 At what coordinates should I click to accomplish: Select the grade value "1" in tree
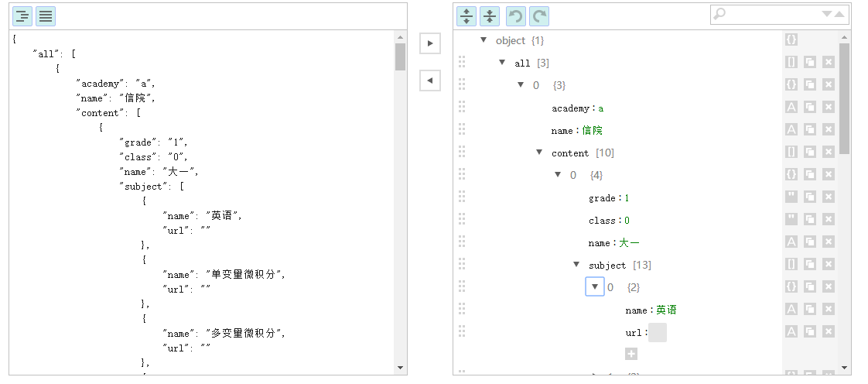coord(627,198)
